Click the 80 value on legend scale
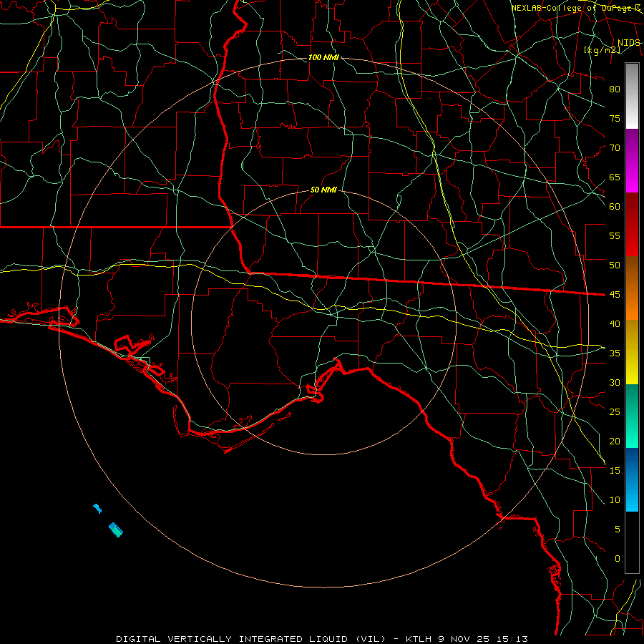The image size is (644, 644). pyautogui.click(x=615, y=89)
